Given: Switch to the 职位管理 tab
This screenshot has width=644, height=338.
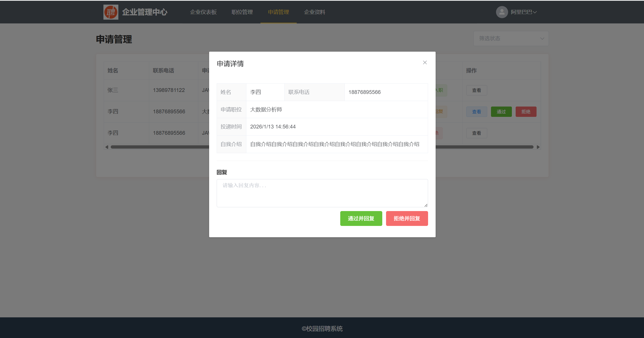Looking at the screenshot, I should 242,12.
